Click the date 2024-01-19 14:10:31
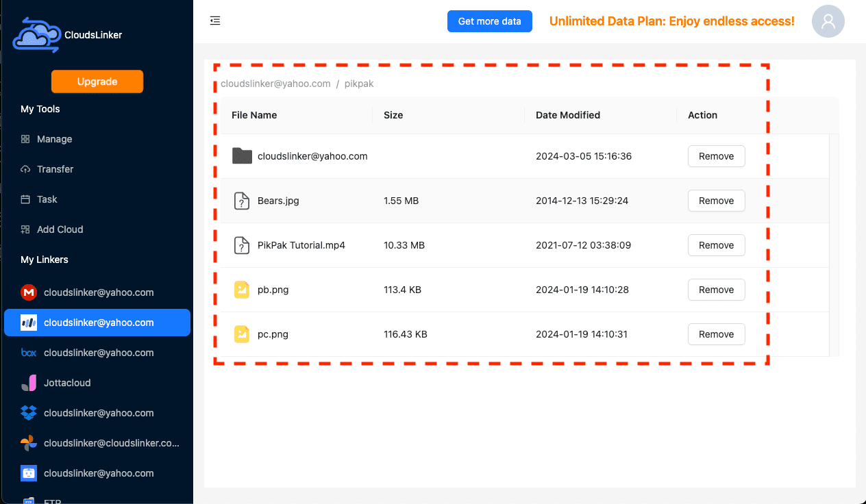This screenshot has height=504, width=866. tap(582, 334)
